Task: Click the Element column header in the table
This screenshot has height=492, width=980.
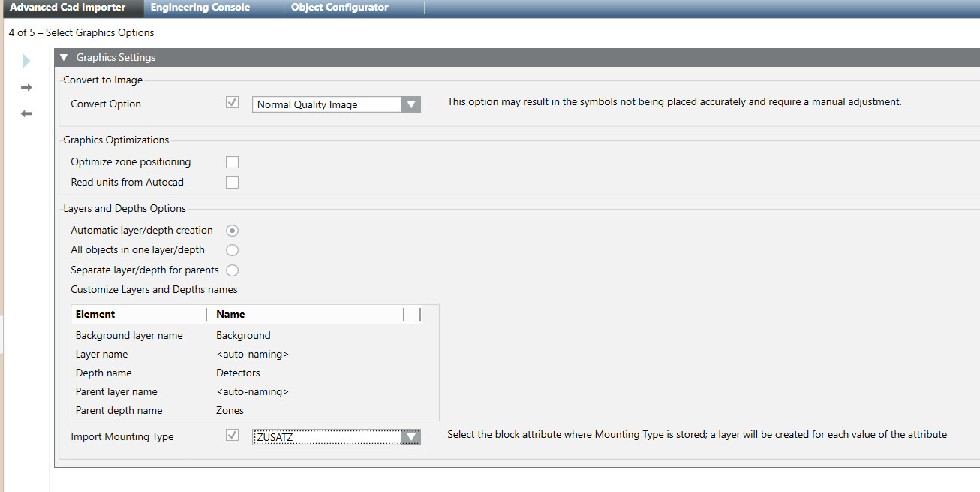Action: (94, 314)
